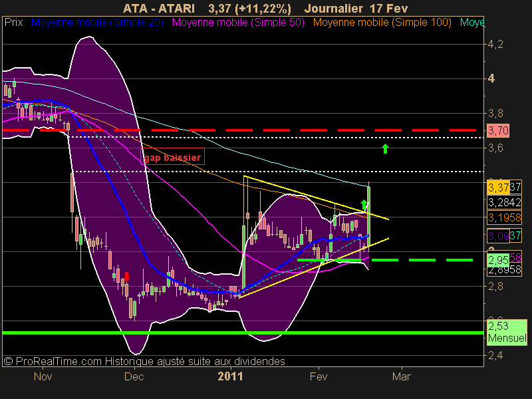This screenshot has height=399, width=532.
Task: Click the 'Mar' time axis label
Action: [x=402, y=376]
